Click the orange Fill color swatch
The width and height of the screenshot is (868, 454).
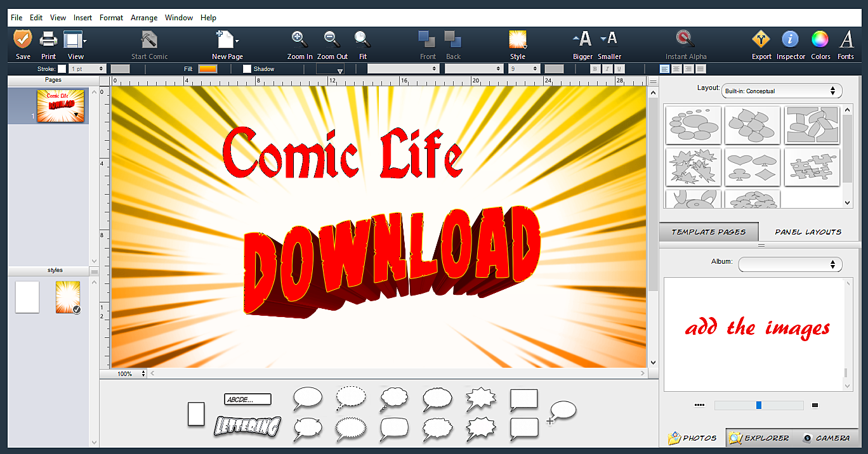(207, 68)
